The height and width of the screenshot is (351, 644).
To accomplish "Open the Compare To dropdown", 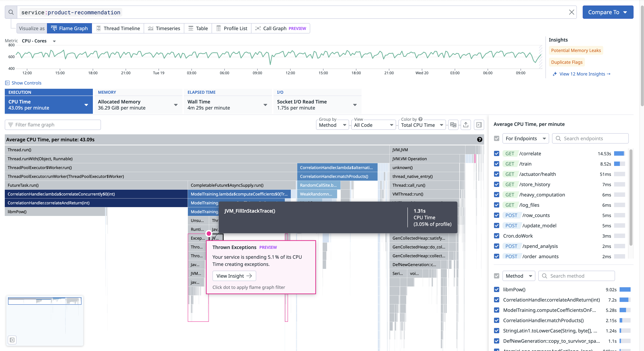I will (x=608, y=12).
